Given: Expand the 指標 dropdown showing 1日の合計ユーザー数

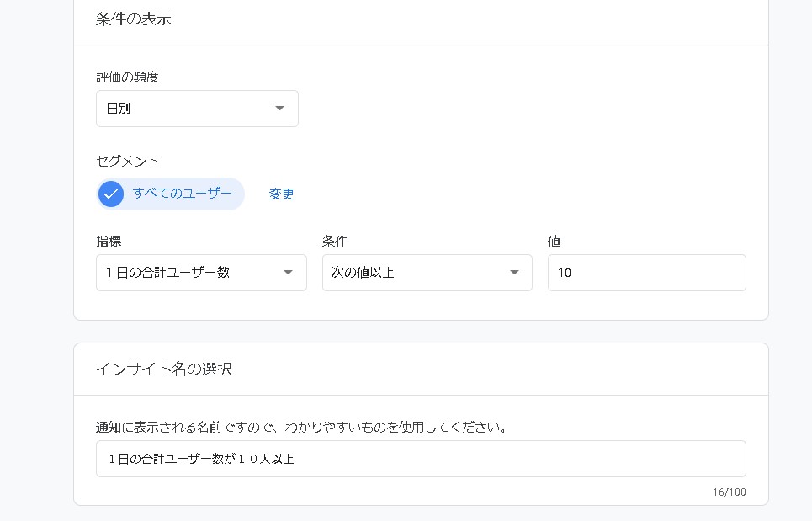Looking at the screenshot, I should pyautogui.click(x=200, y=273).
